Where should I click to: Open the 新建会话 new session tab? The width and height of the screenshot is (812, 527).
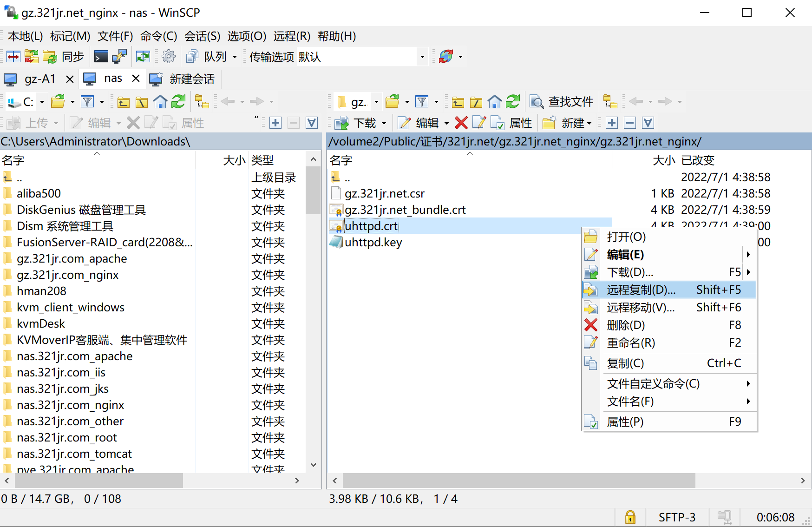pos(183,79)
